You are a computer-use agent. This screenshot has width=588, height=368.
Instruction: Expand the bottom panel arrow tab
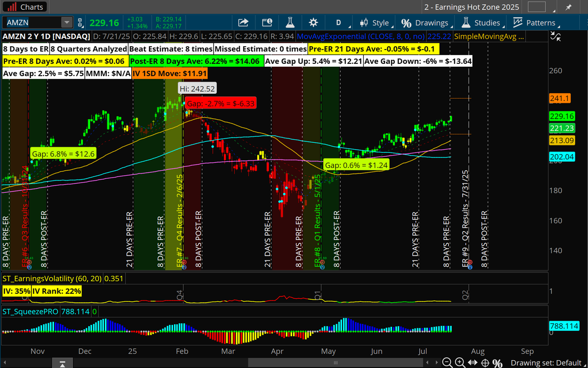(62, 364)
